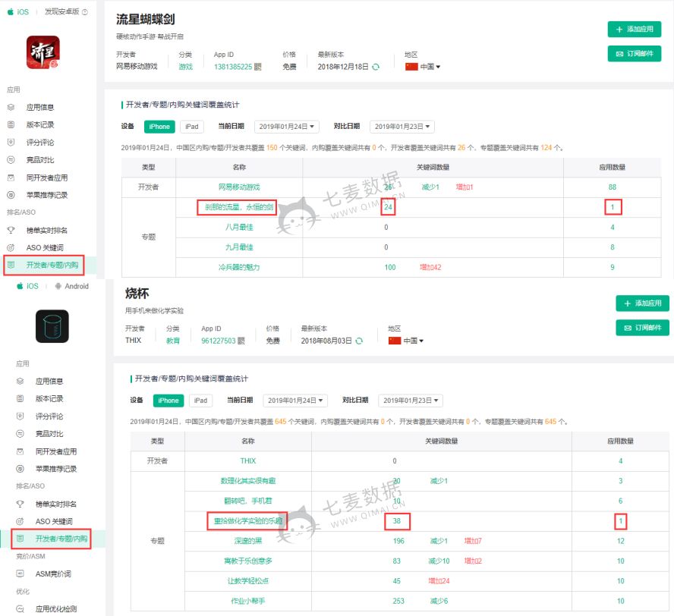Open 苹果推荐记录 in the lower sidebar

pyautogui.click(x=56, y=469)
